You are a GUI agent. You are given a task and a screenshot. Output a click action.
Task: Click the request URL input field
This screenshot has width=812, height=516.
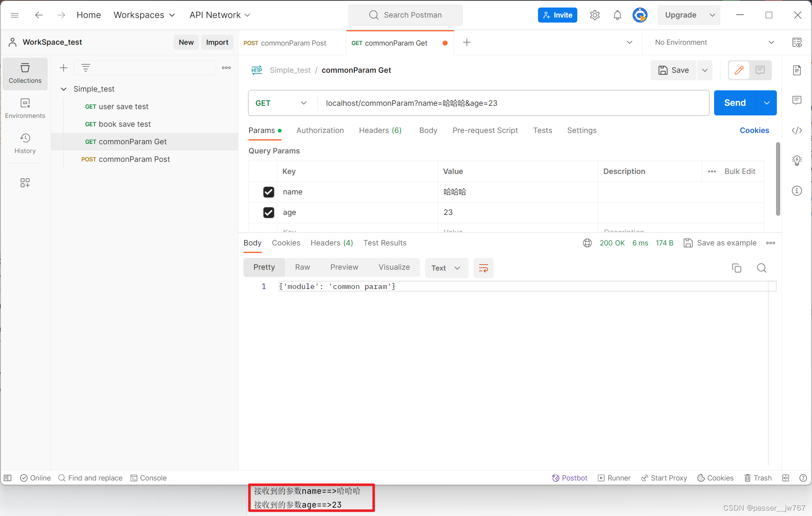513,103
